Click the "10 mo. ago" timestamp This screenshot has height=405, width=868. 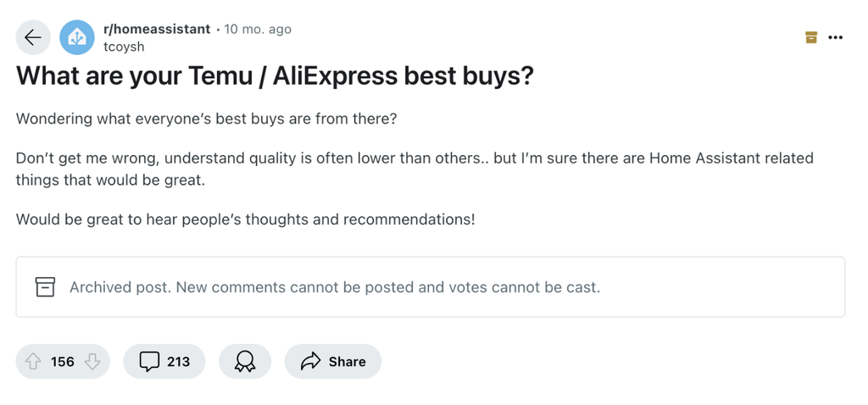point(258,29)
